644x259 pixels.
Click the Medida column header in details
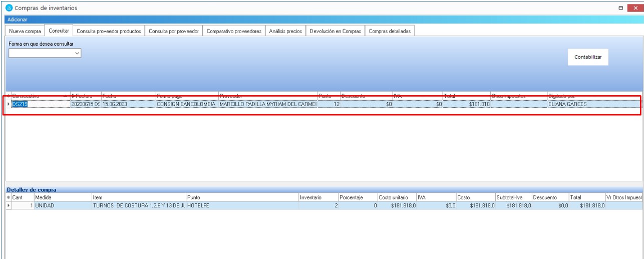point(62,198)
